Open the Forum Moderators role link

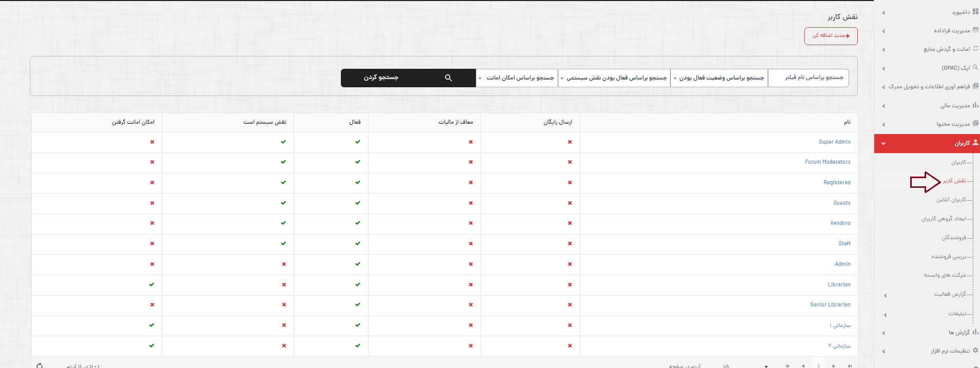pos(828,162)
